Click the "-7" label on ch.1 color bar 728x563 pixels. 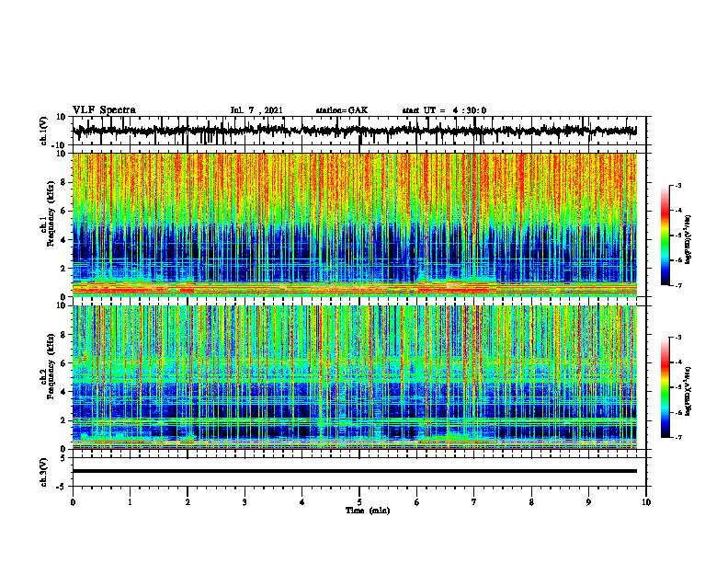pos(678,285)
